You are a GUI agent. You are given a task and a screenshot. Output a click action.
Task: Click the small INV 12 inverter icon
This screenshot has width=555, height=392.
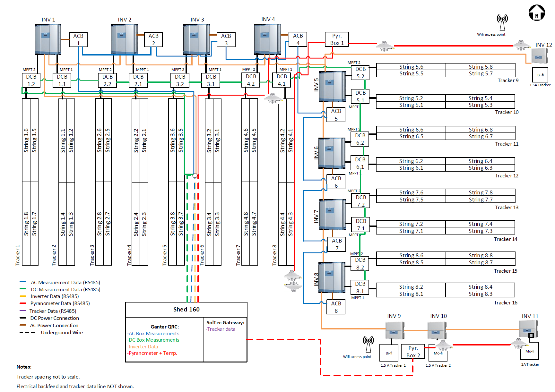[x=539, y=56]
